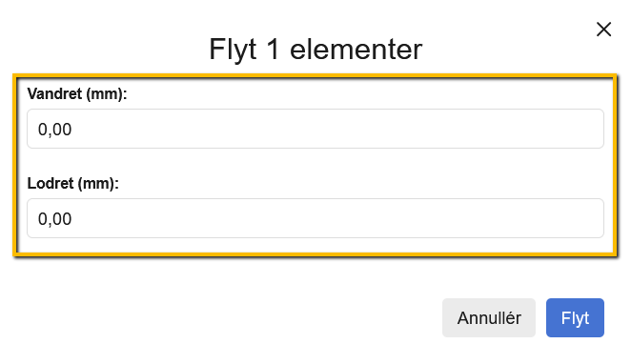This screenshot has height=364, width=631.
Task: Click the Vandret (mm): label
Action: click(x=77, y=94)
